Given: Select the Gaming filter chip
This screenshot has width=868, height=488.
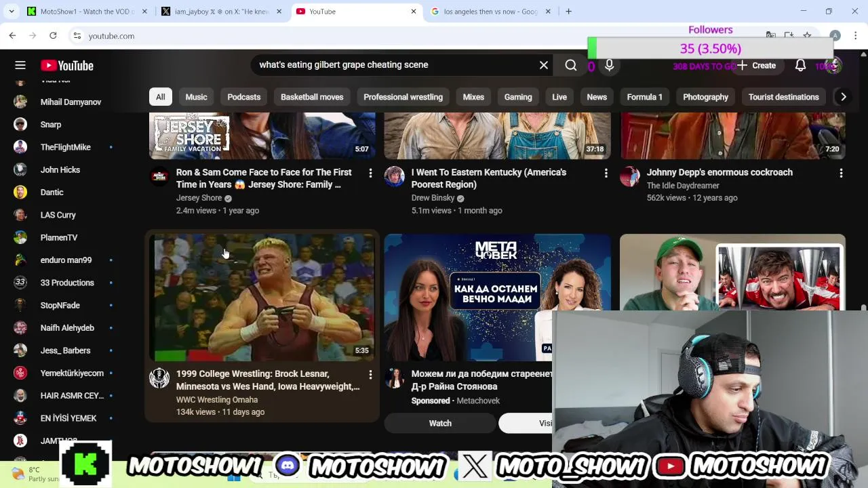Looking at the screenshot, I should click(518, 97).
